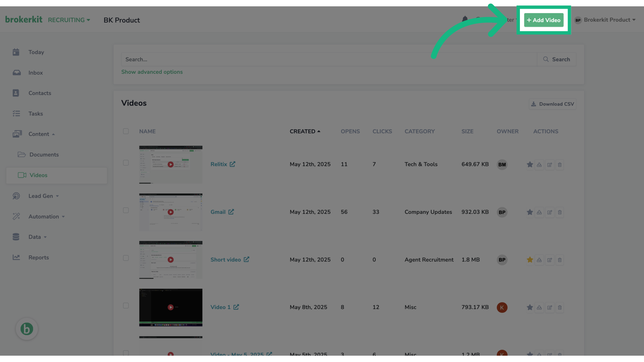Screen dimensions: 644x362
Task: Check the Short video row checkbox
Action: coord(126,258)
